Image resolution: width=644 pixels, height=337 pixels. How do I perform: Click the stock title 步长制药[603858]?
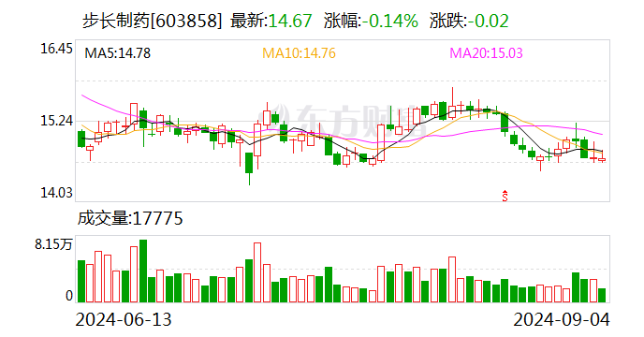pos(152,21)
